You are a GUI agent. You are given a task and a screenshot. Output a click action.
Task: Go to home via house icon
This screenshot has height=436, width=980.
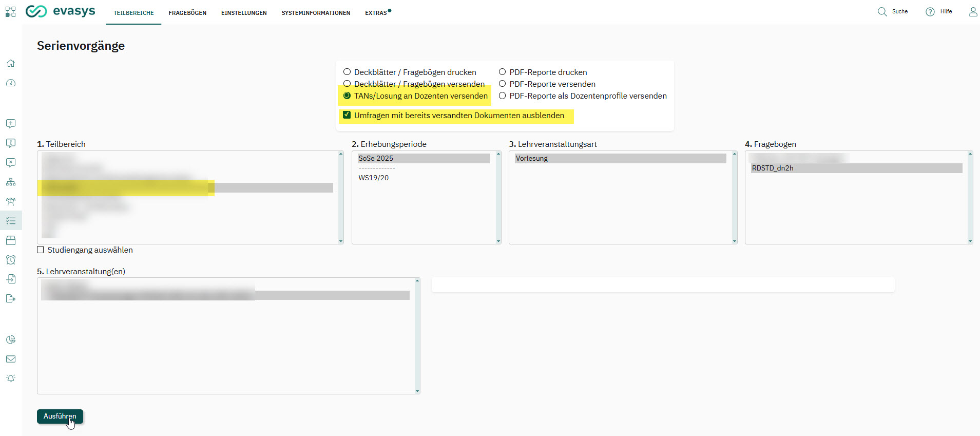coord(11,64)
